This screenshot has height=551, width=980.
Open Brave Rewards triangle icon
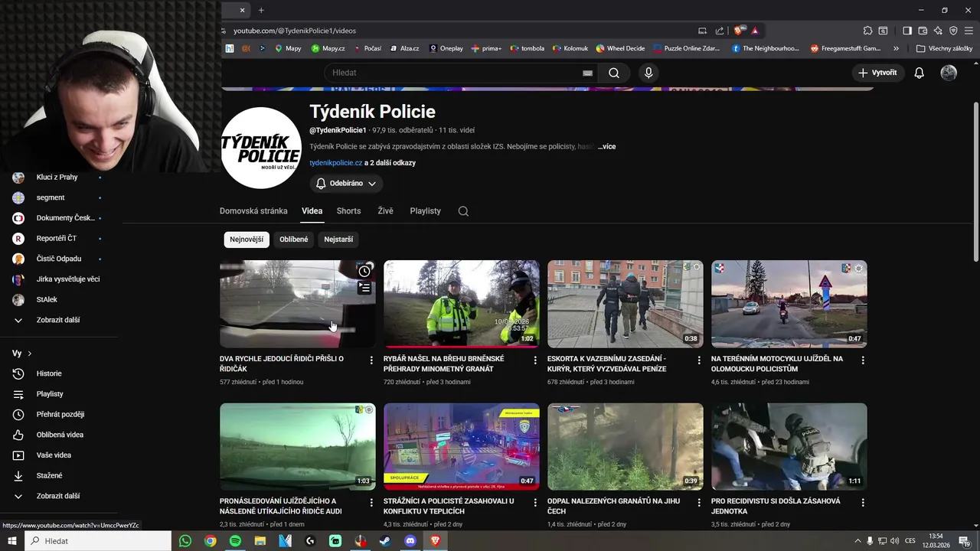coord(755,31)
